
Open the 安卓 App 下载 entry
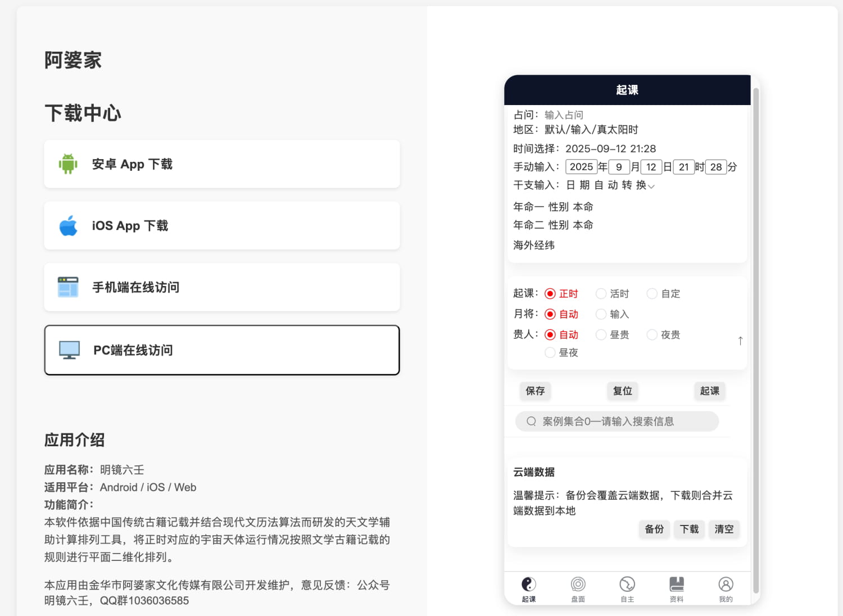coord(221,164)
